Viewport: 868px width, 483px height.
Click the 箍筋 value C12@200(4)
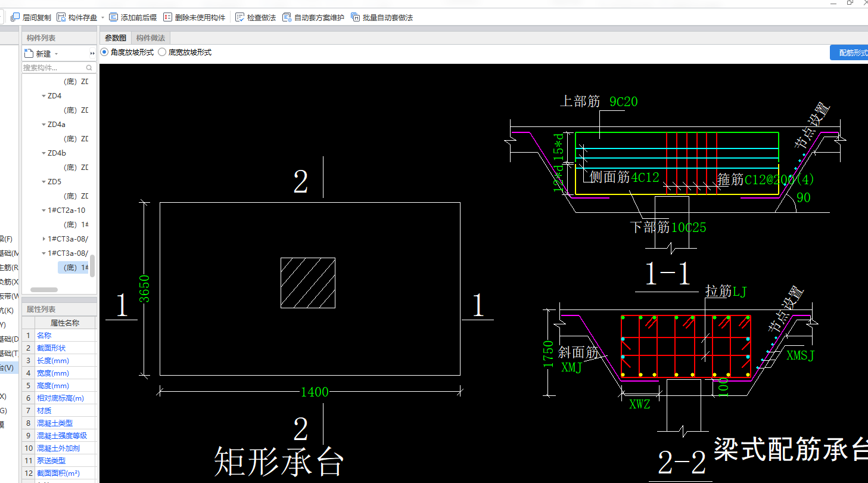point(779,179)
